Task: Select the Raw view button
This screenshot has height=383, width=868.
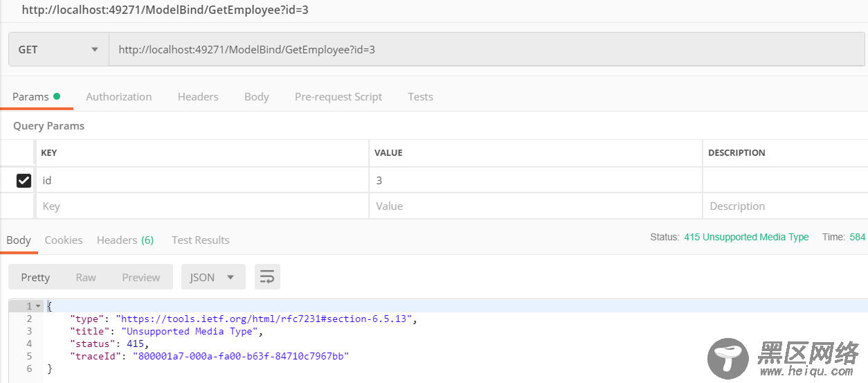Action: click(x=86, y=277)
